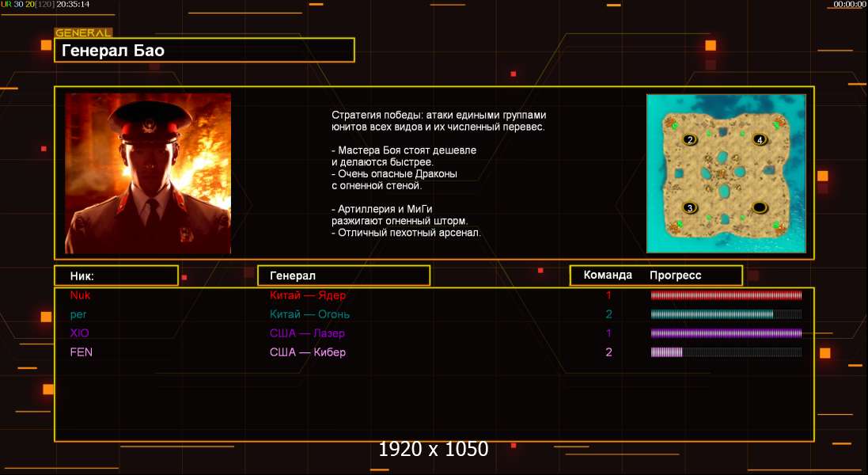The height and width of the screenshot is (475, 868).
Task: Select player per in the list
Action: coord(78,314)
